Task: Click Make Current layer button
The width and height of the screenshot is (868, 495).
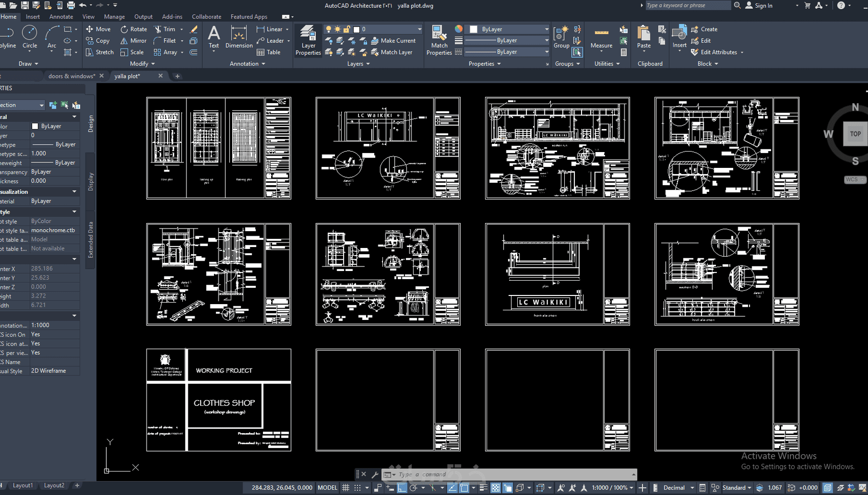Action: coord(393,41)
